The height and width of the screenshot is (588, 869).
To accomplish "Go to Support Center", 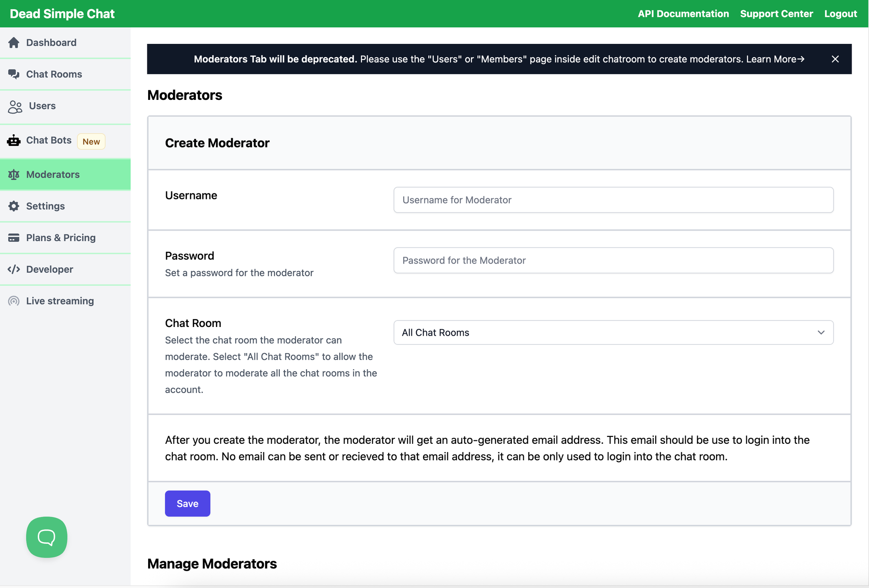I will 776,14.
